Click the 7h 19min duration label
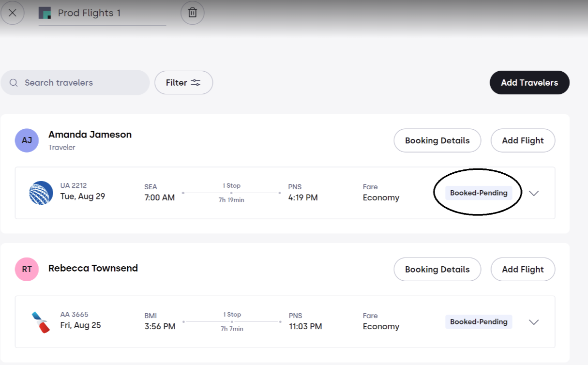This screenshot has width=588, height=365. [231, 200]
